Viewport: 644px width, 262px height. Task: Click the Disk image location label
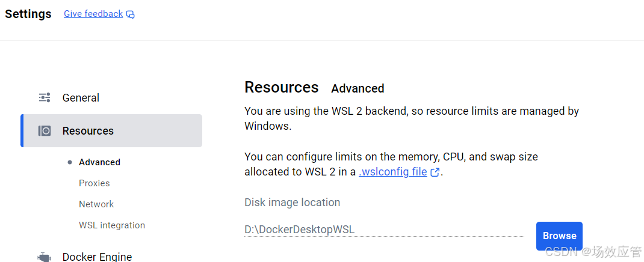(292, 203)
